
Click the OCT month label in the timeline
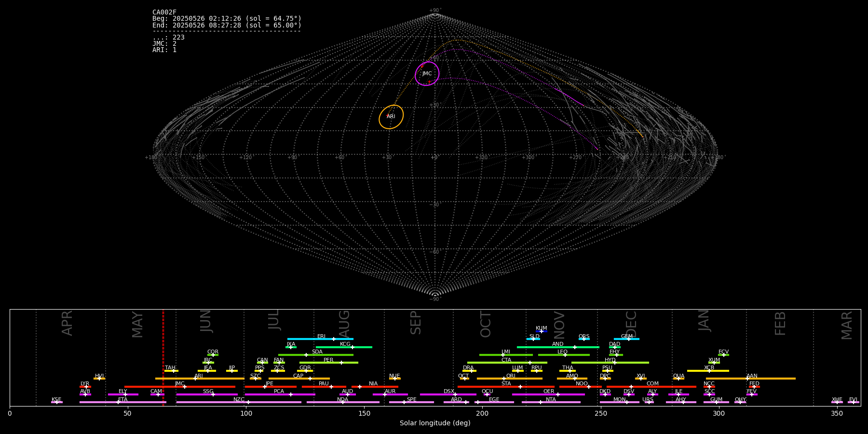[x=486, y=324]
